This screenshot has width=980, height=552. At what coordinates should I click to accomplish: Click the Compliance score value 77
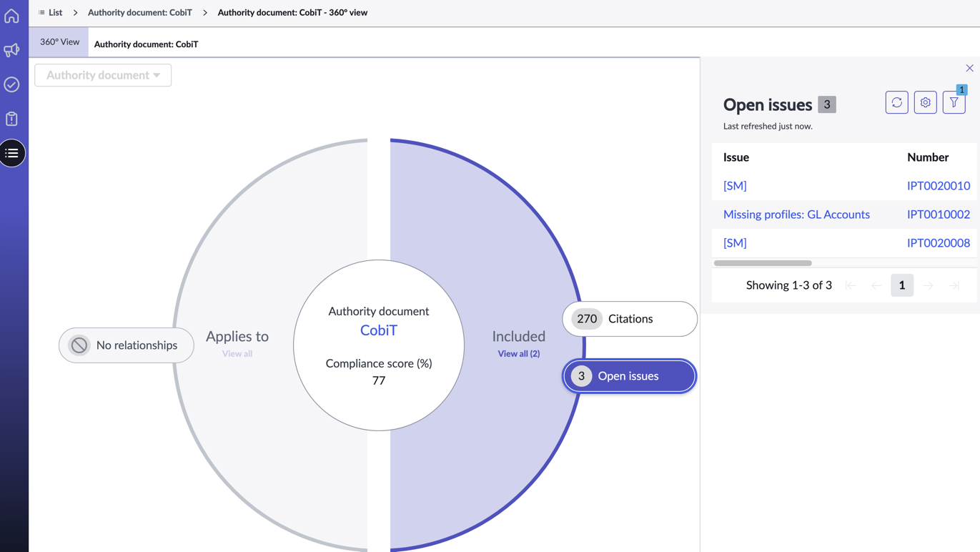[x=379, y=380]
